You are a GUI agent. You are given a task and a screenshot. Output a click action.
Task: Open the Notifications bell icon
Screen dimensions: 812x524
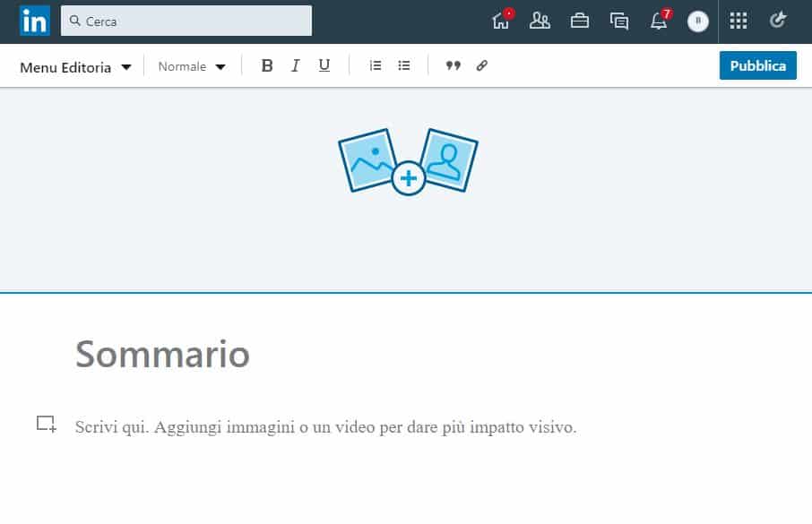[x=659, y=21]
